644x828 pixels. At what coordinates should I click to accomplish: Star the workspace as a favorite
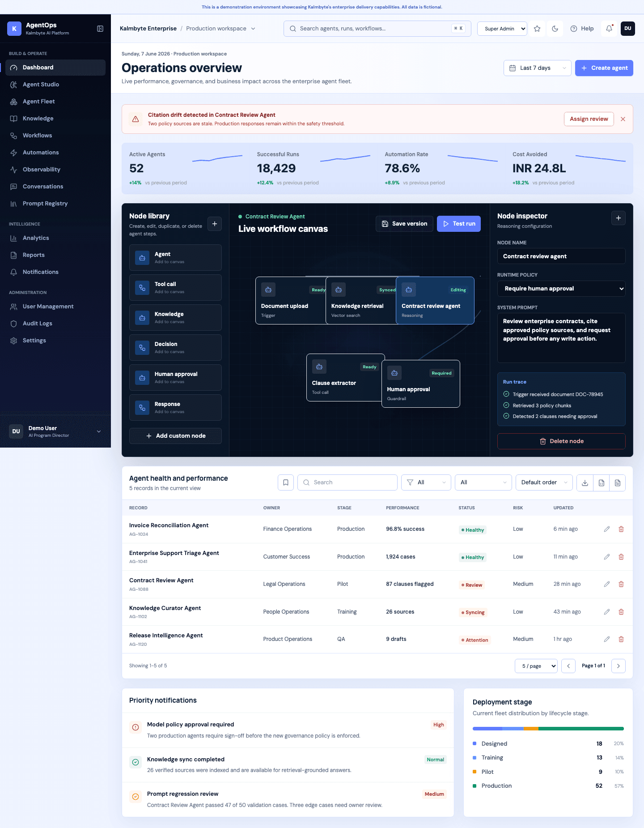coord(537,29)
